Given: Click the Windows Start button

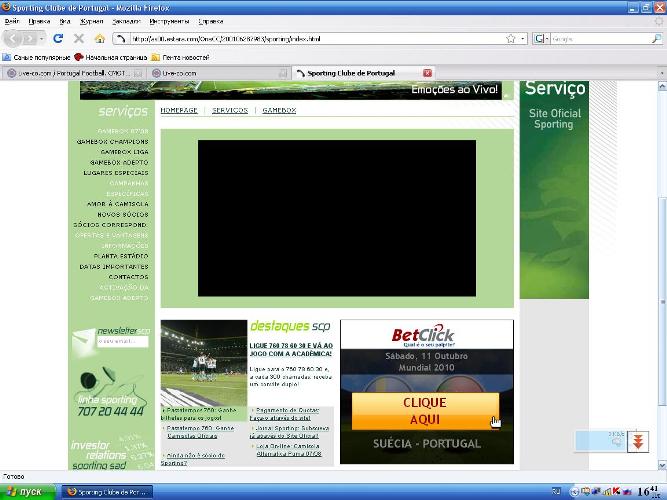Looking at the screenshot, I should pyautogui.click(x=25, y=491).
